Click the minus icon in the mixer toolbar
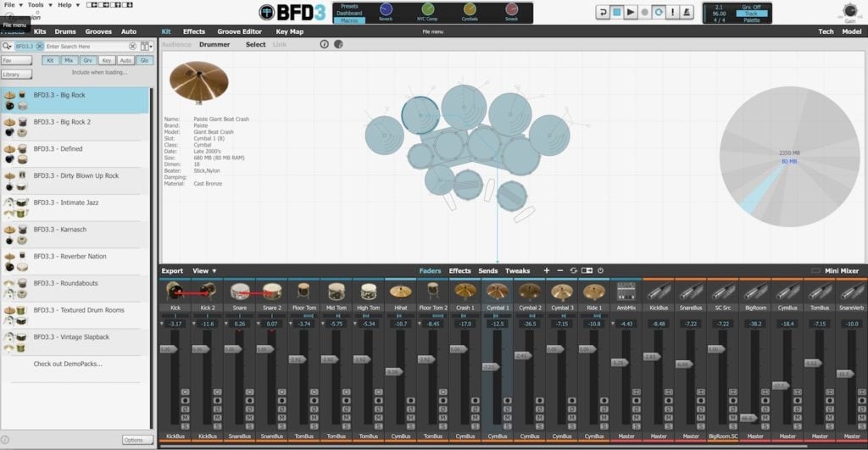Image resolution: width=868 pixels, height=450 pixels. click(559, 270)
